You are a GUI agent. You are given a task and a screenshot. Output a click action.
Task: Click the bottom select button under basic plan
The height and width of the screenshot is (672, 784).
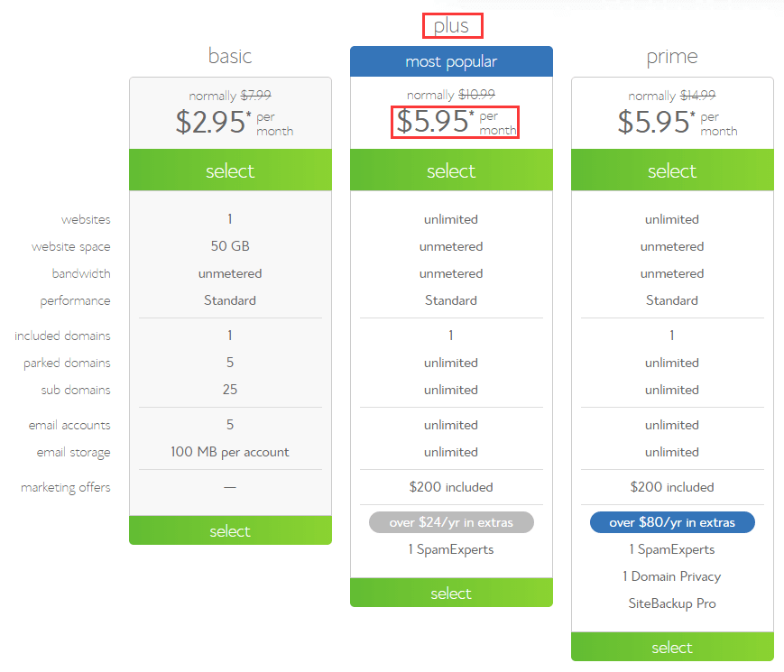(230, 530)
